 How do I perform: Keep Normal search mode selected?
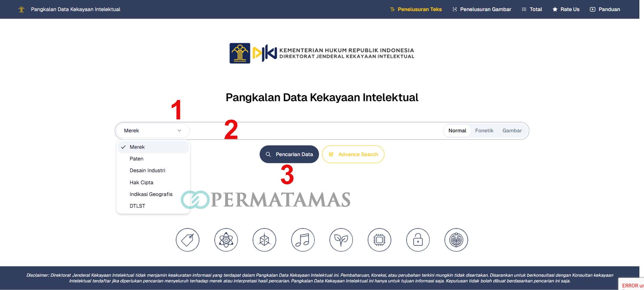pyautogui.click(x=457, y=130)
